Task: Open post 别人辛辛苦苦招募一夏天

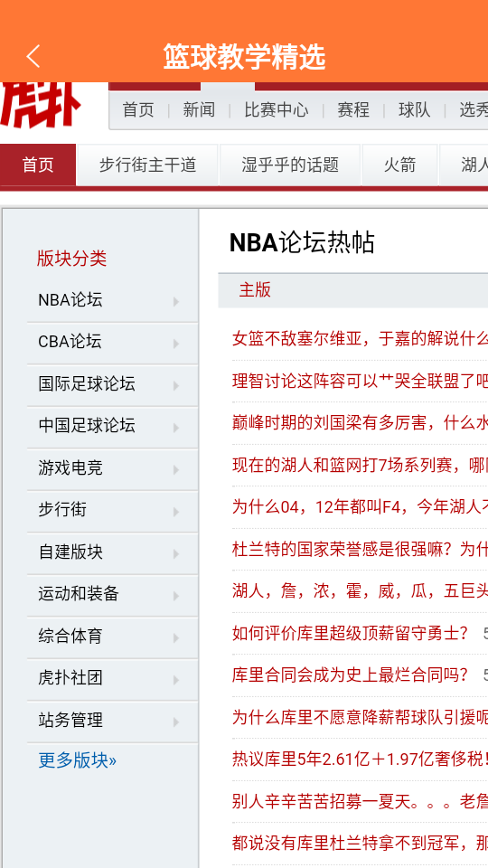Action: (x=360, y=801)
